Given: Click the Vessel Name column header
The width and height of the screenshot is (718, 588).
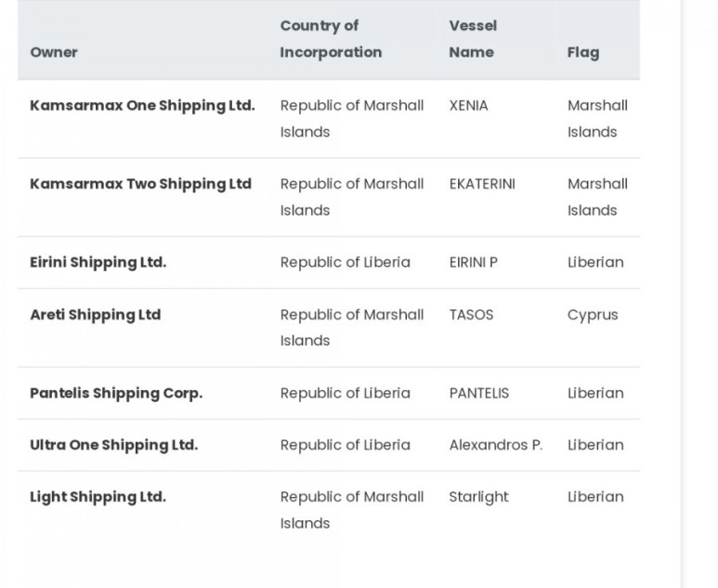Looking at the screenshot, I should click(x=473, y=39).
